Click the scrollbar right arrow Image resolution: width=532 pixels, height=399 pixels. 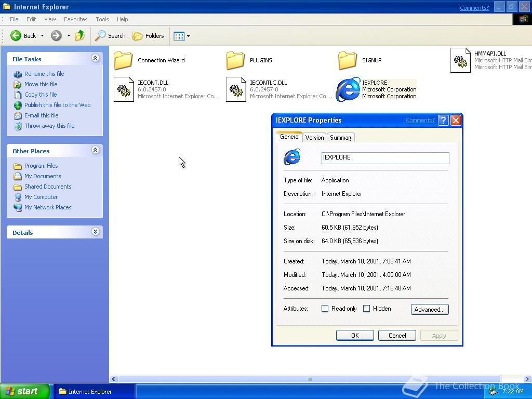(527, 379)
